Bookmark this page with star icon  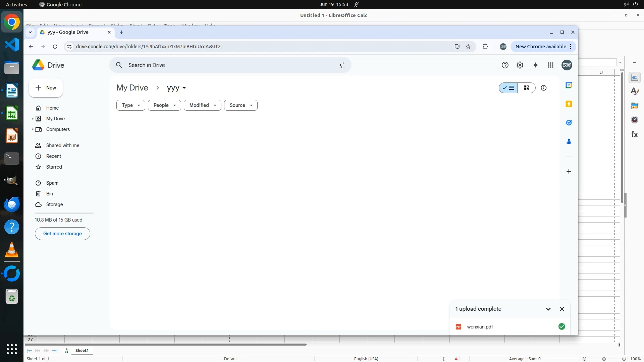(x=468, y=47)
